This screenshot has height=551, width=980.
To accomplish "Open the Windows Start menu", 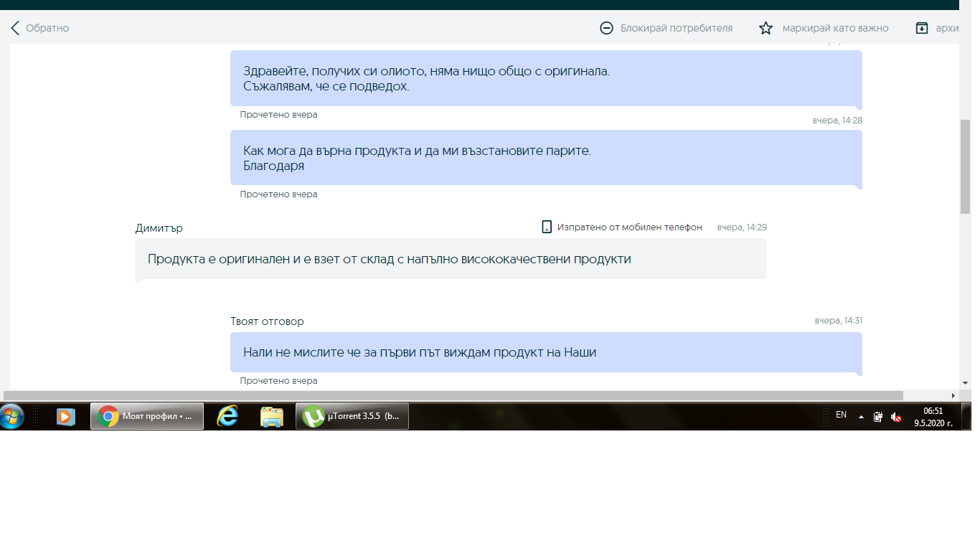I will 12,416.
